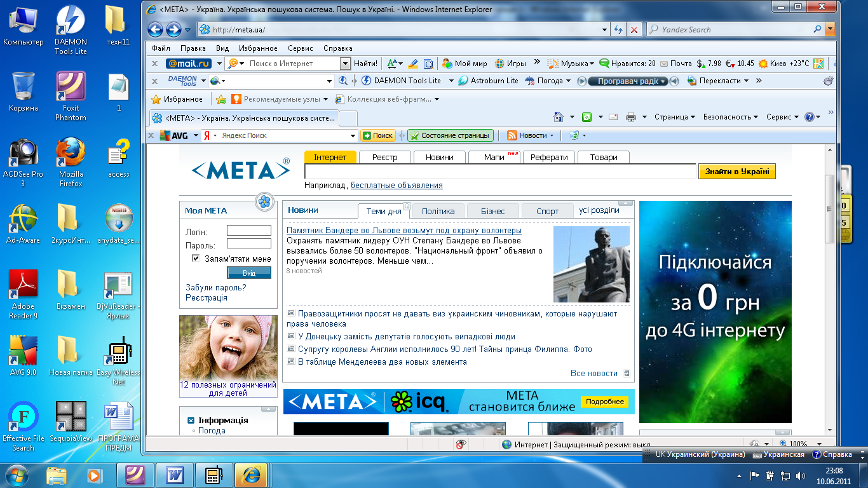Switch to the Мапи search tab
The width and height of the screenshot is (868, 488).
[x=494, y=157]
